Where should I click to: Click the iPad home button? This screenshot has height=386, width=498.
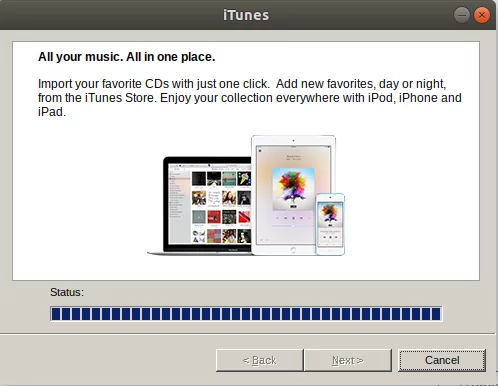click(x=293, y=250)
